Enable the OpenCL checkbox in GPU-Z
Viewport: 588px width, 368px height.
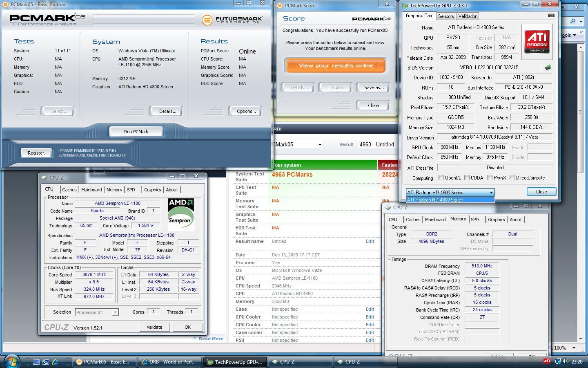[441, 178]
